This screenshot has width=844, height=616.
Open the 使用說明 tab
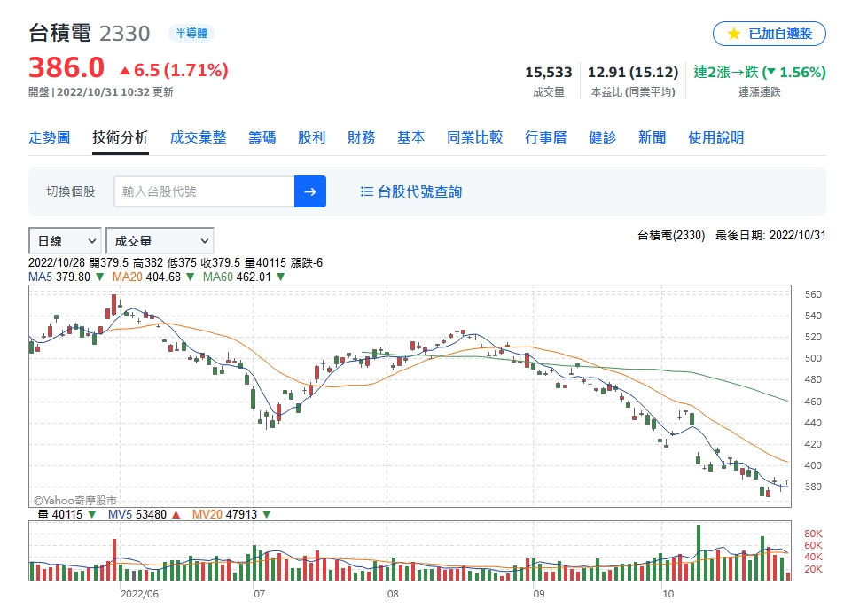coord(716,137)
